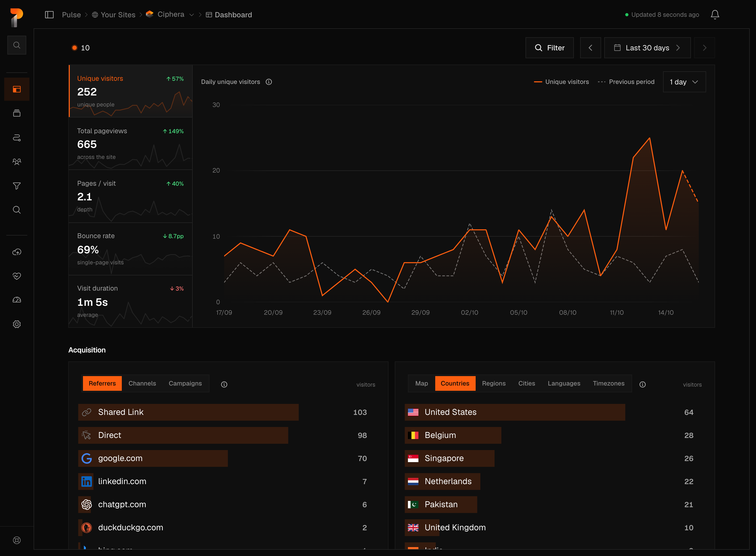Toggle Previous period legend series
The width and height of the screenshot is (756, 556).
(x=626, y=82)
